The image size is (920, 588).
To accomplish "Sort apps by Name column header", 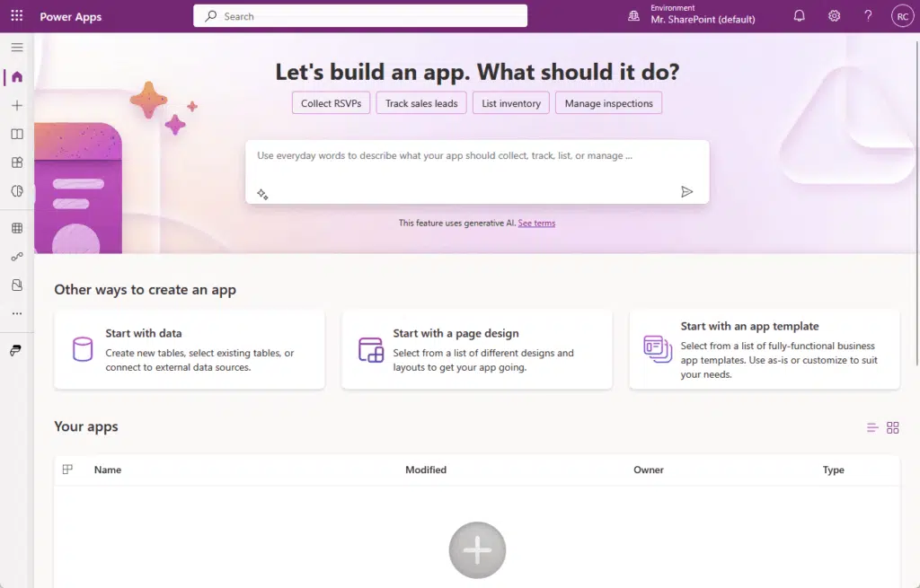I will 108,470.
